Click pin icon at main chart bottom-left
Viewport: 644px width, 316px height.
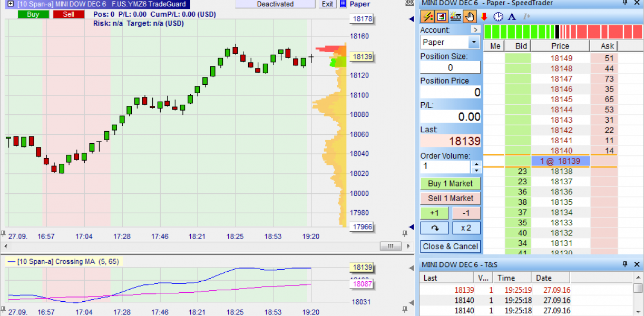[3, 233]
